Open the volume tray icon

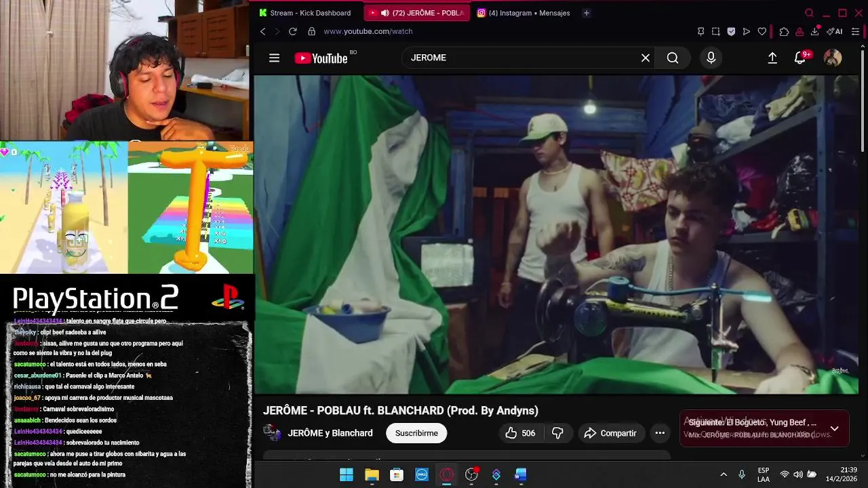[x=798, y=474]
